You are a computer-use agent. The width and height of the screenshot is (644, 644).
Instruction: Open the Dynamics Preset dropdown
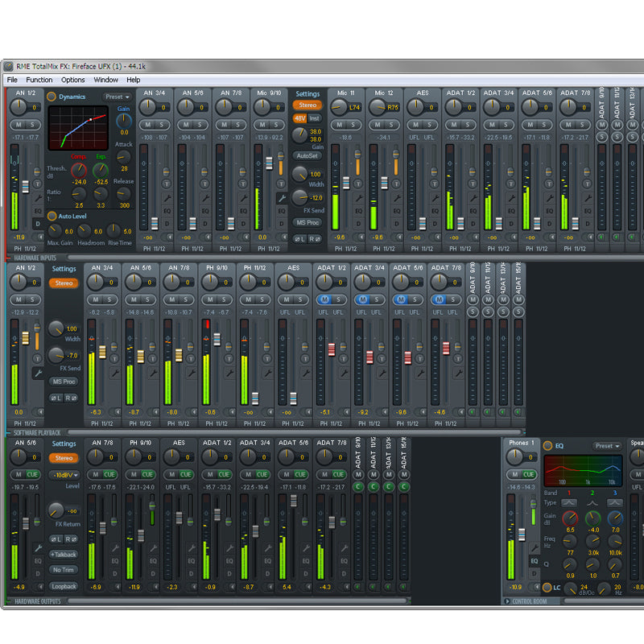click(117, 97)
